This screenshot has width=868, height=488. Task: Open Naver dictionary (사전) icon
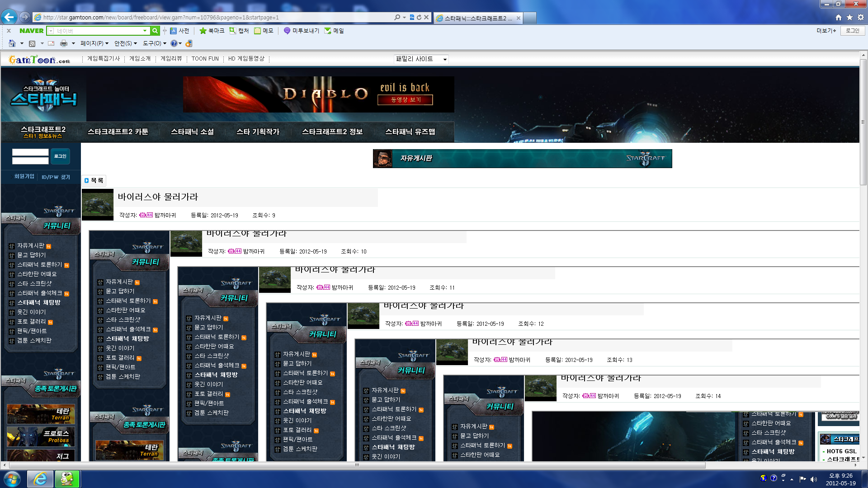click(174, 31)
